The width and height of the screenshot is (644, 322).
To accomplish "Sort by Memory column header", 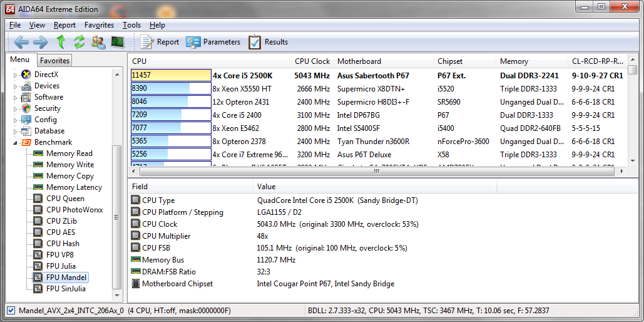I will pyautogui.click(x=532, y=61).
